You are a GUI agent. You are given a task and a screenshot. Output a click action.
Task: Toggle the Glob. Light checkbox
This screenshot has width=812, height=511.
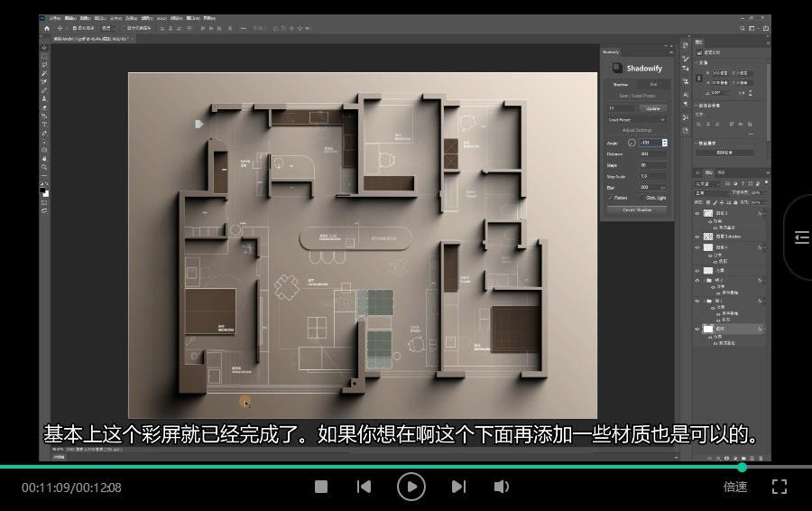(x=641, y=198)
